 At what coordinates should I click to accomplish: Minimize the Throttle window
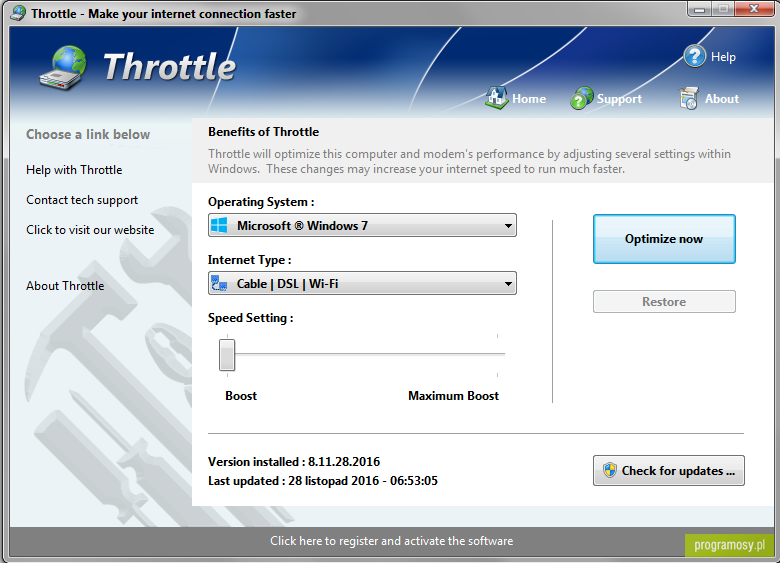point(699,9)
